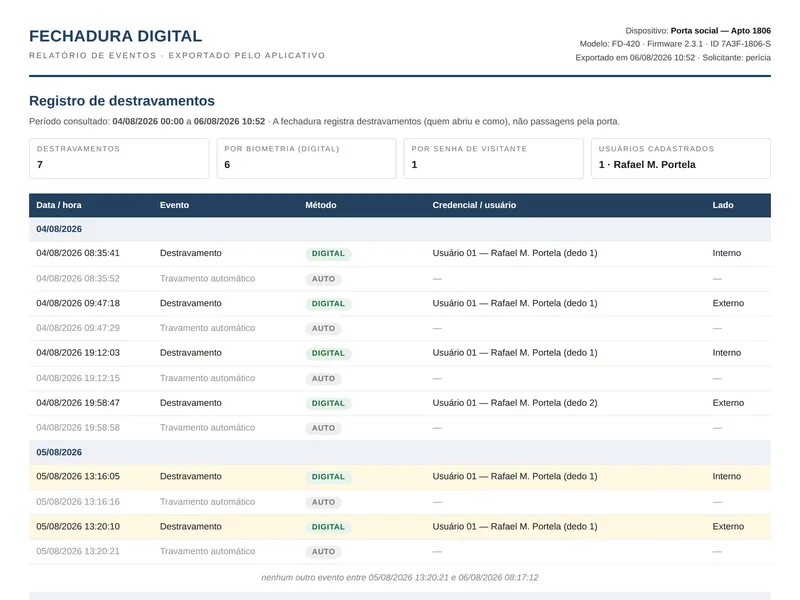Click the AUTO badge in the 09:47:29 row
The image size is (800, 600).
tap(323, 329)
